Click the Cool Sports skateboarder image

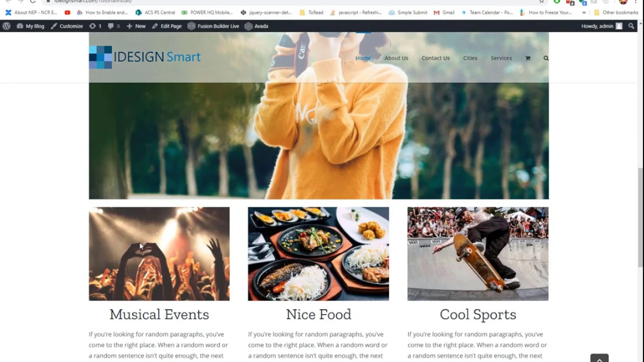pos(478,254)
